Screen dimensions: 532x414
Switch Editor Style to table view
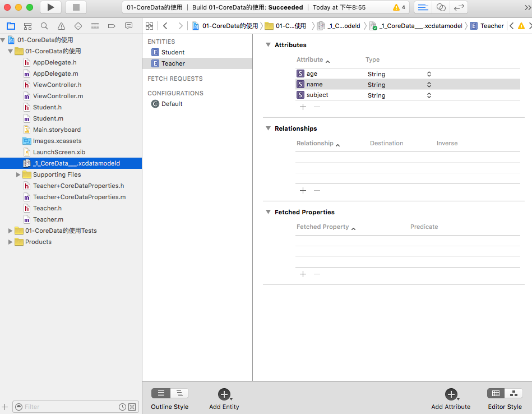pyautogui.click(x=496, y=393)
